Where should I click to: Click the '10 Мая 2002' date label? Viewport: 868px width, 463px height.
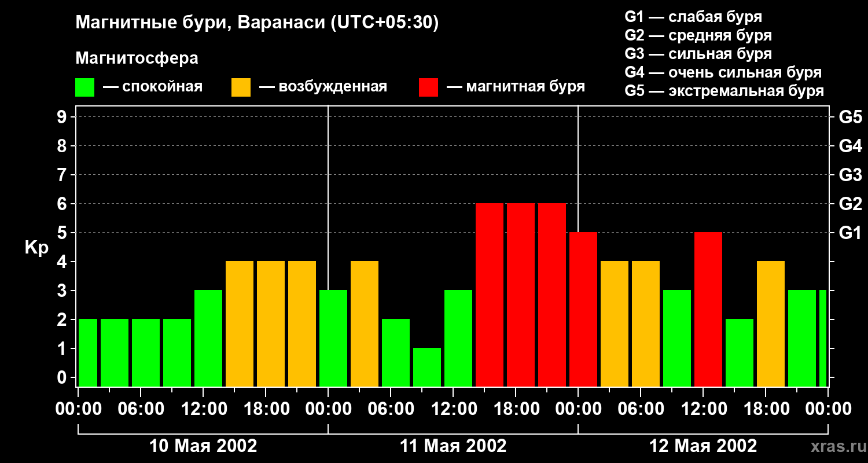click(203, 446)
